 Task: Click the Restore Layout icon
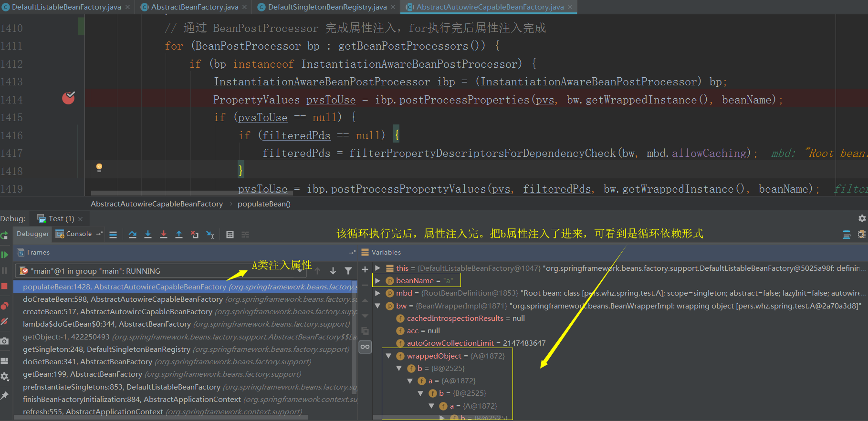click(4, 361)
